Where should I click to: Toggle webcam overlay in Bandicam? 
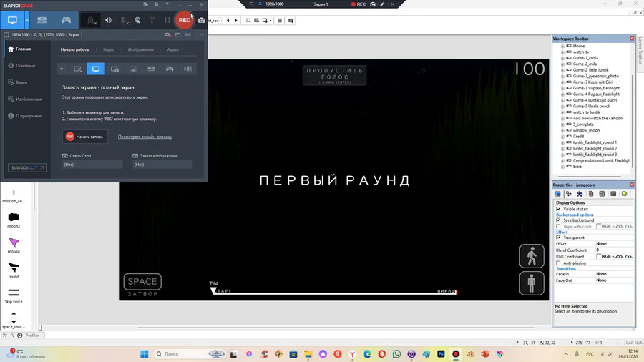[91, 20]
